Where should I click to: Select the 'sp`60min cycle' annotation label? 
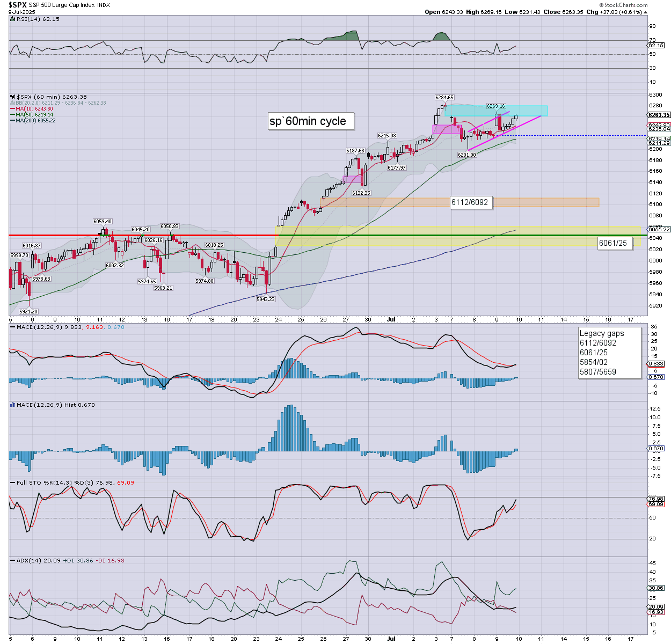click(x=308, y=121)
